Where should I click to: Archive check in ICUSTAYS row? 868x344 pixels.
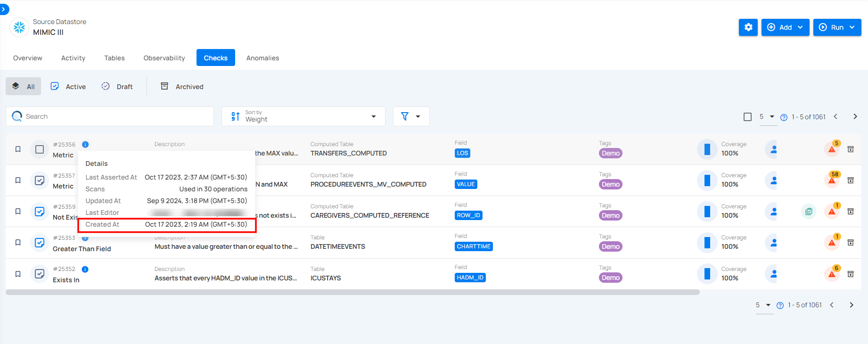[851, 274]
